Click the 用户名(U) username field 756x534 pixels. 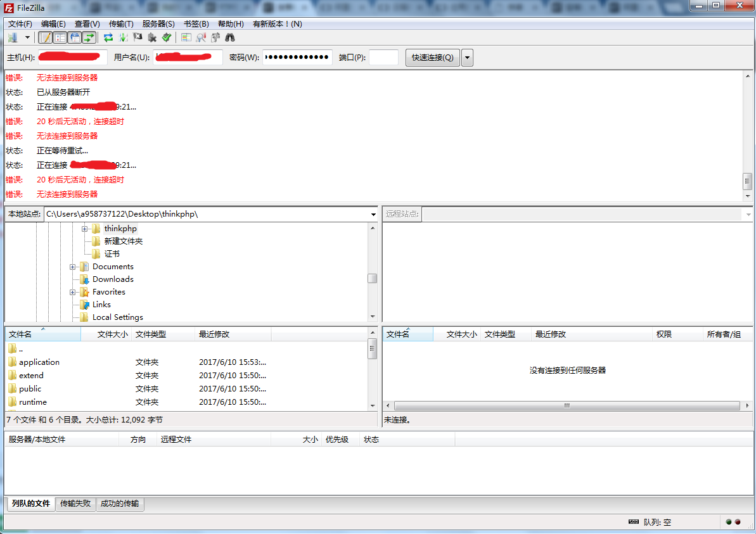pyautogui.click(x=188, y=58)
